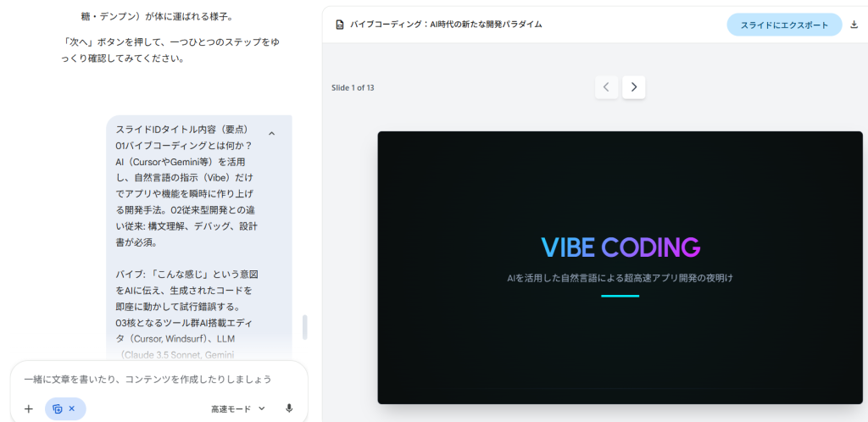Click the slide subtitle AIを活用した text
868x422 pixels.
(x=620, y=277)
